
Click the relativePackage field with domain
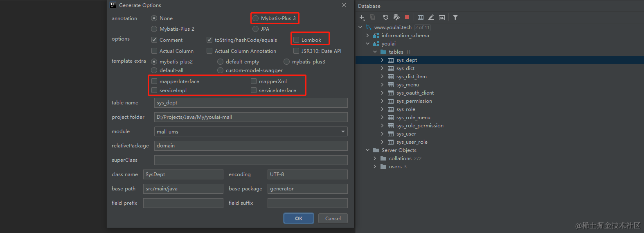click(251, 146)
